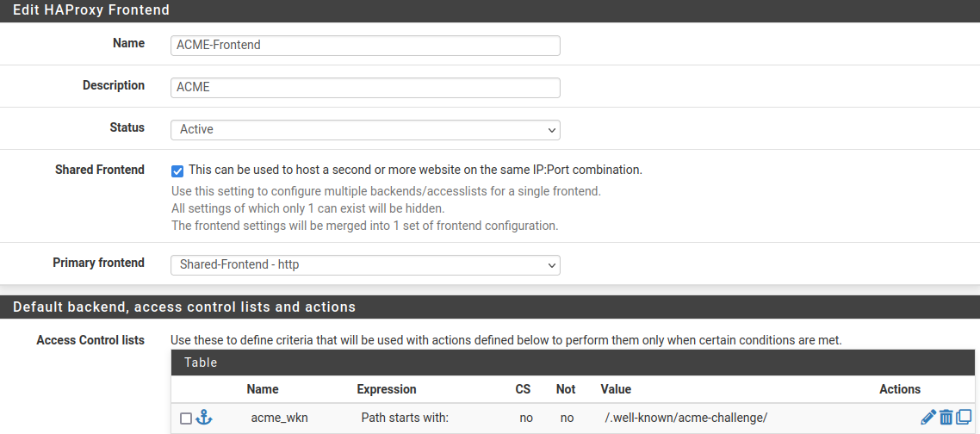
Task: Click the anchor icon on acme_wkn row
Action: (x=204, y=418)
